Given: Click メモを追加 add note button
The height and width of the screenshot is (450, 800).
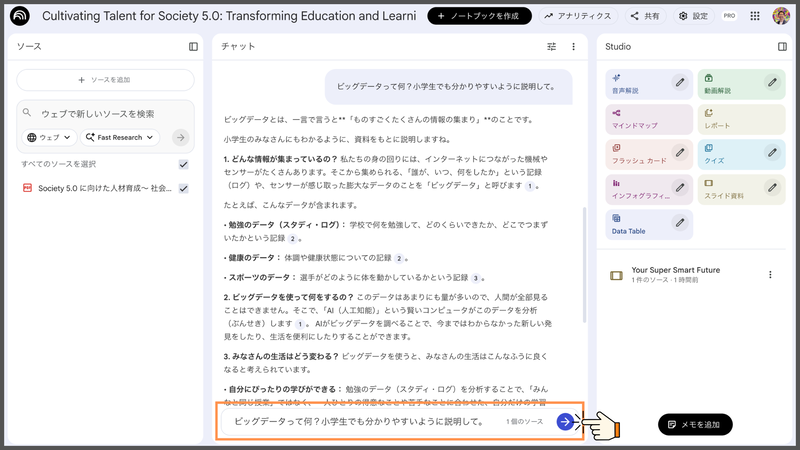Looking at the screenshot, I should pyautogui.click(x=695, y=424).
